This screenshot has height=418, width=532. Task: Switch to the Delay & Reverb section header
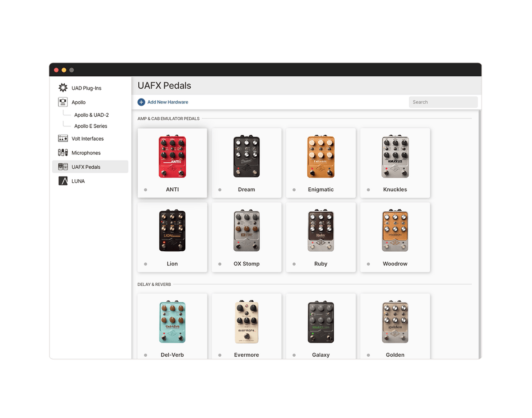coord(154,284)
